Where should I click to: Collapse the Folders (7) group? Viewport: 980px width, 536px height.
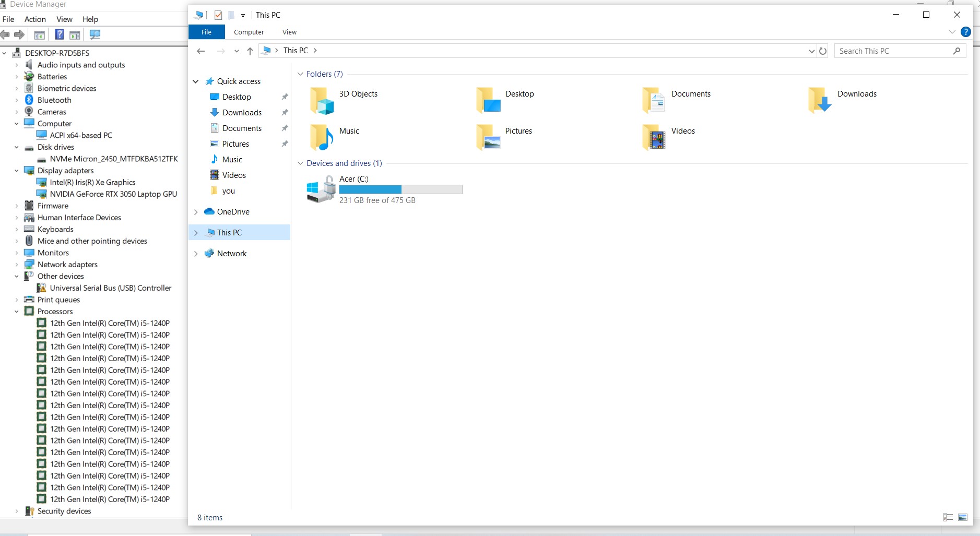coord(300,74)
